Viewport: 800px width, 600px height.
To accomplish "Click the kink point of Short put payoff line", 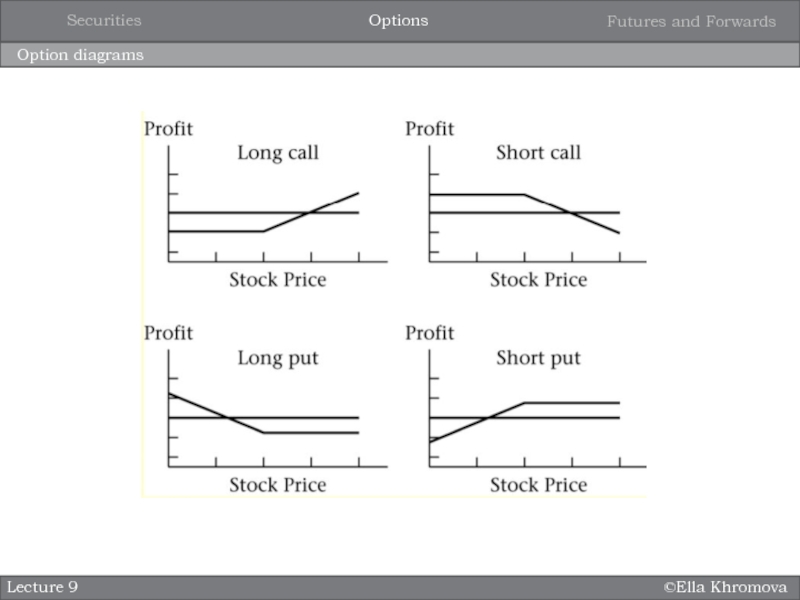I will coord(525,402).
